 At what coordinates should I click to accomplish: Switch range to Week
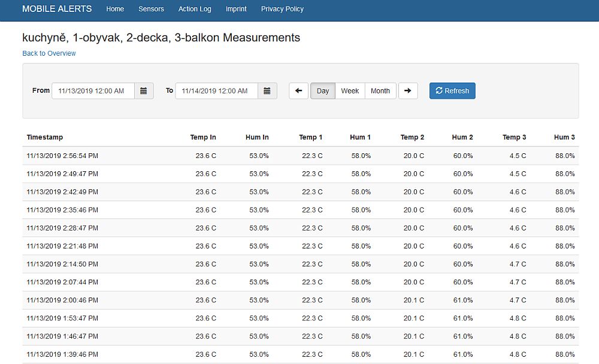tap(350, 91)
